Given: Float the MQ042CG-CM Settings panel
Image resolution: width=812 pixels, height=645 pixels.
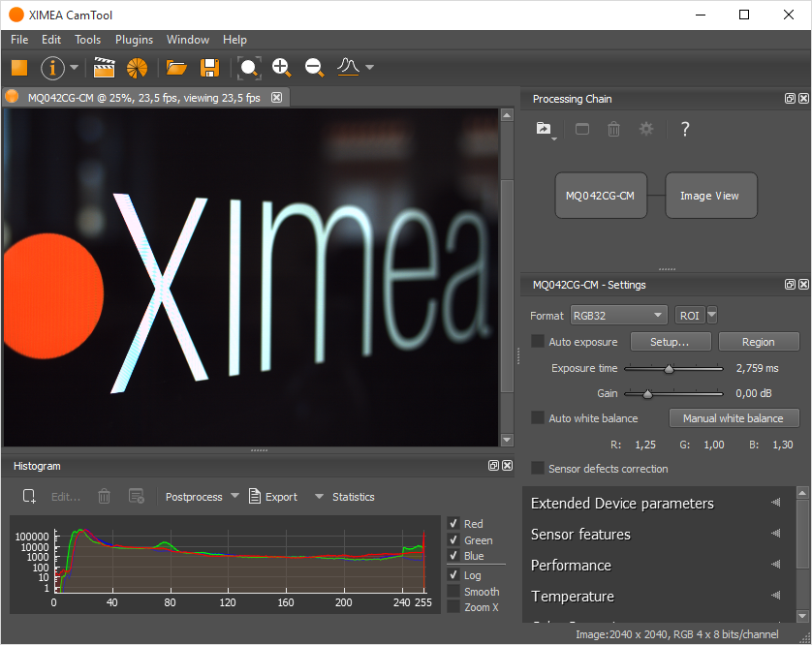Looking at the screenshot, I should coord(790,284).
